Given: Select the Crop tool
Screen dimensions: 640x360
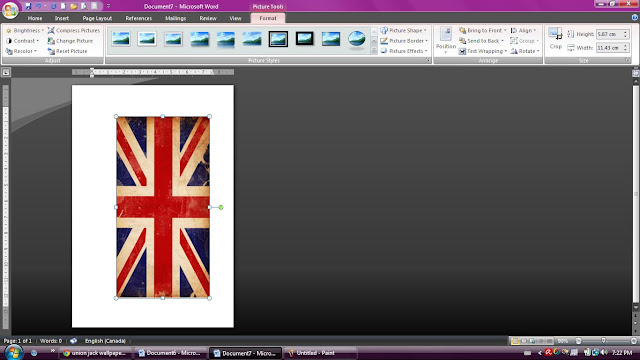Looking at the screenshot, I should point(555,38).
